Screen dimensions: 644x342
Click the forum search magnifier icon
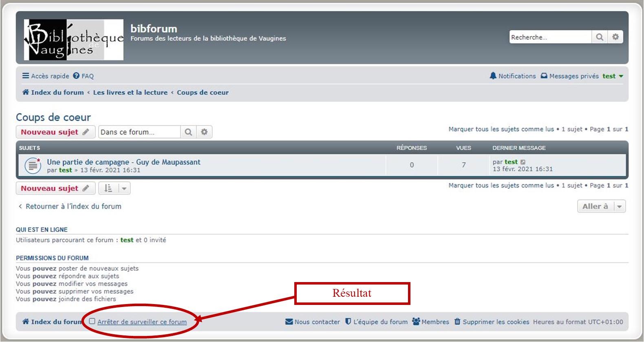click(x=188, y=132)
